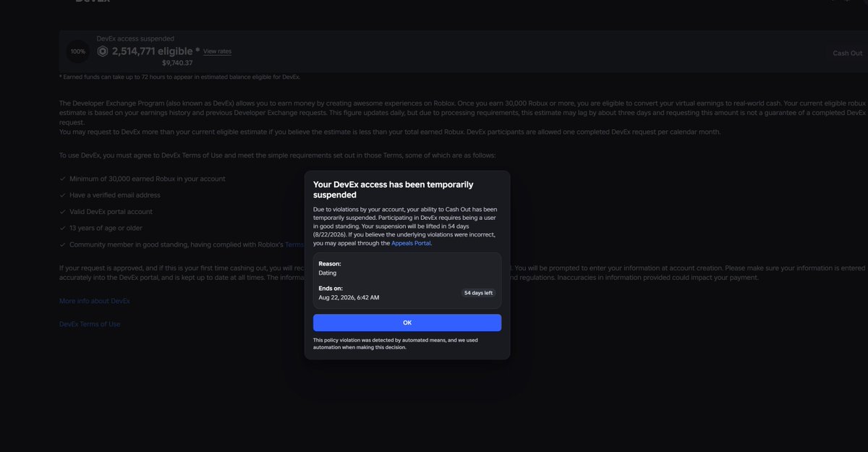The image size is (868, 452).
Task: Click the checkmark beside 13 years of age
Action: [x=63, y=228]
